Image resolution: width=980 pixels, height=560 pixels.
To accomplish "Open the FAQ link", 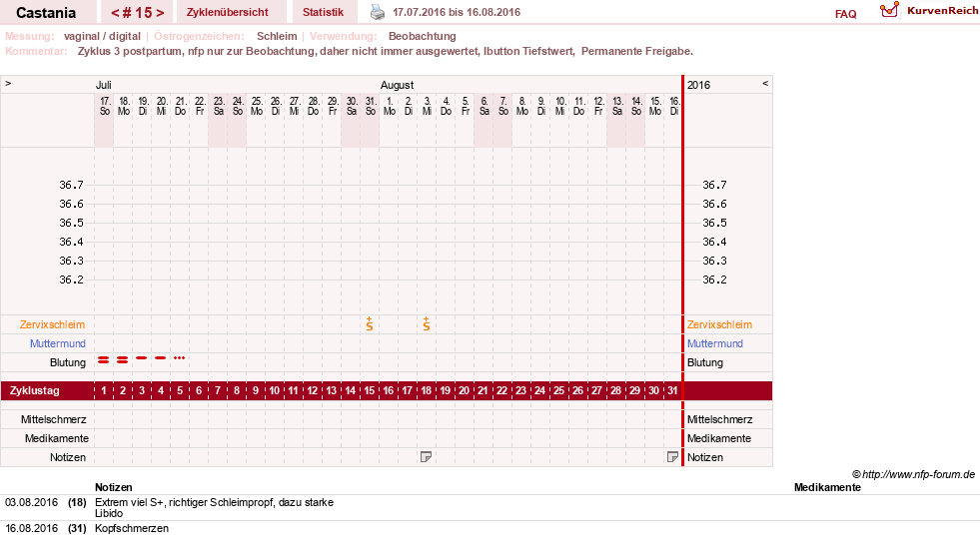I will (845, 14).
